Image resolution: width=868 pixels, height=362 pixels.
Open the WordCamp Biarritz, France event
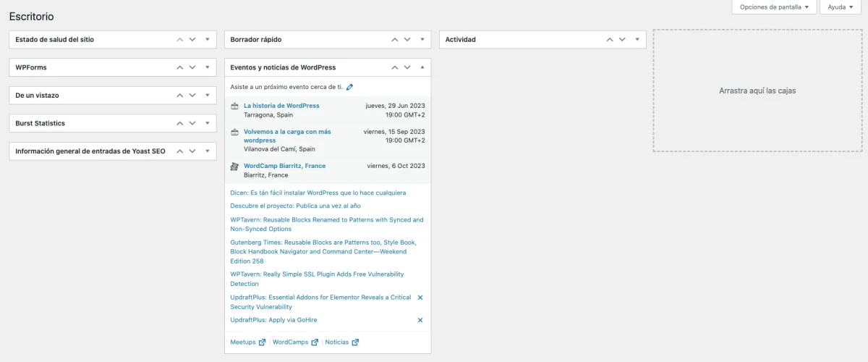284,166
